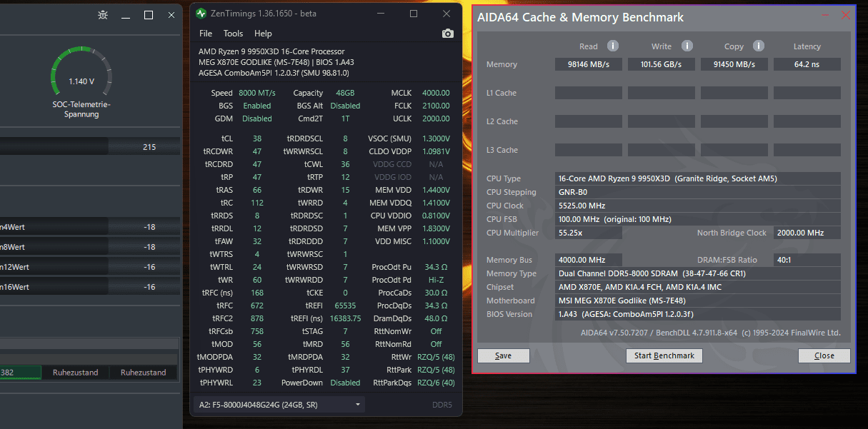This screenshot has height=429, width=868.
Task: Open info icon next to Write column
Action: 687,46
